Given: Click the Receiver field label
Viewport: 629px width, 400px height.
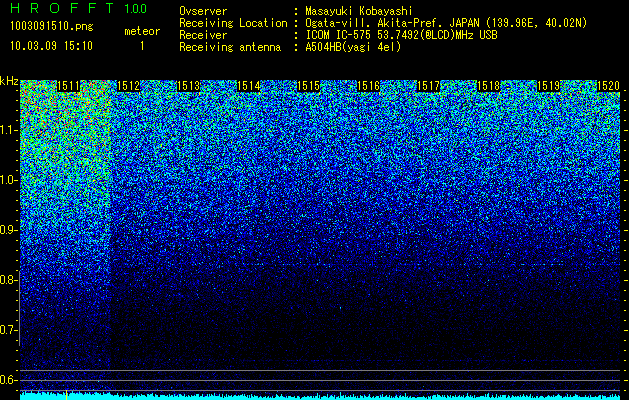Looking at the screenshot, I should click(x=203, y=35).
